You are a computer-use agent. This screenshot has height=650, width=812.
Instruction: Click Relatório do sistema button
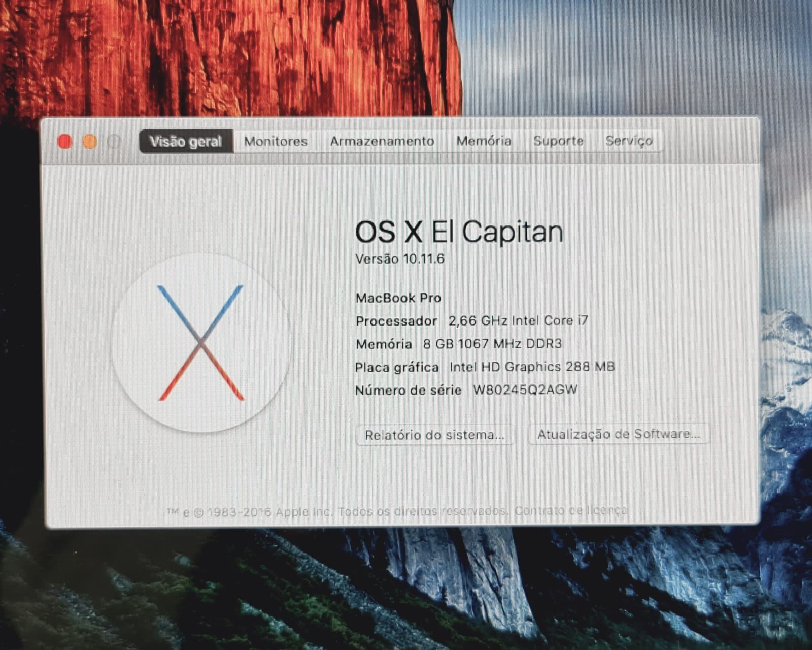pyautogui.click(x=435, y=435)
